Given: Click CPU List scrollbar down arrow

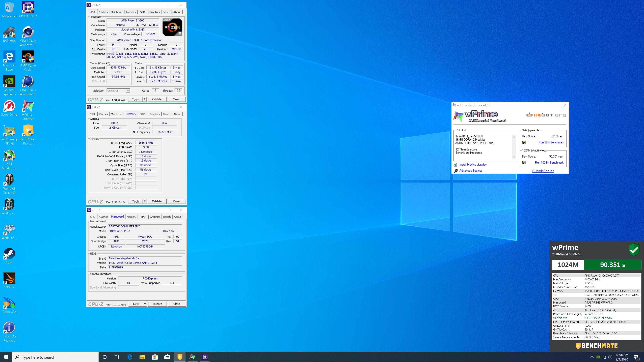Looking at the screenshot, I should point(514,157).
